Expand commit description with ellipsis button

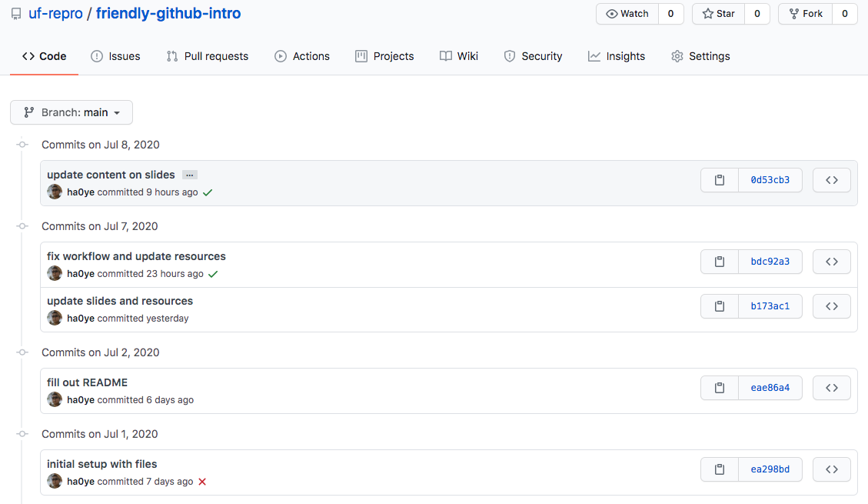tap(190, 175)
